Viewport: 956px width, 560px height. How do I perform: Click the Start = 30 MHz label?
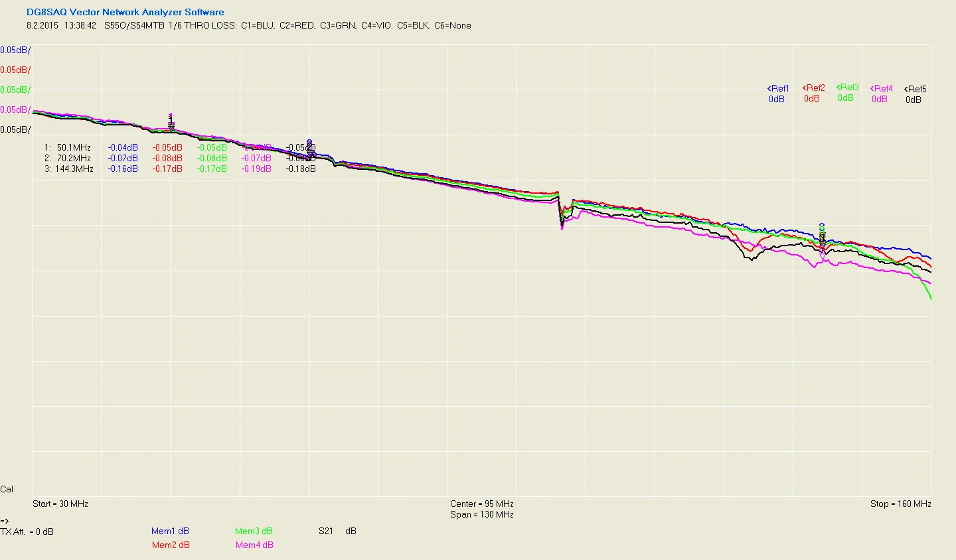point(60,504)
